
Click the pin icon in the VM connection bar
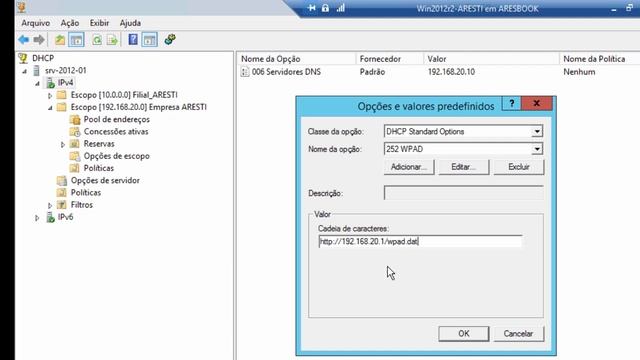(x=311, y=8)
